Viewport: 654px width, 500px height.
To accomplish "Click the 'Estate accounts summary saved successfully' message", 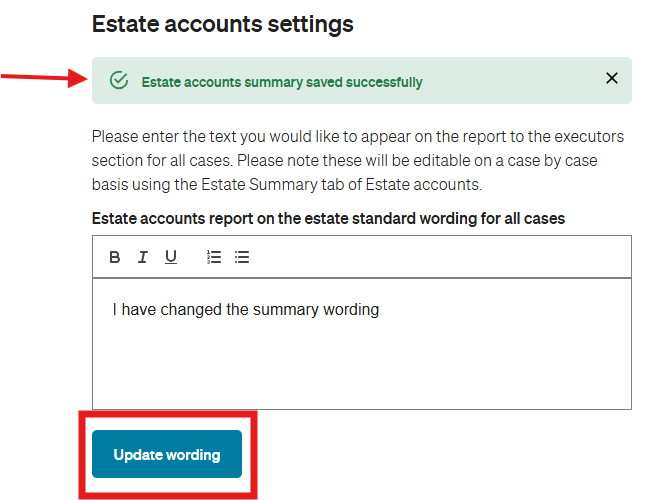I will pyautogui.click(x=282, y=82).
